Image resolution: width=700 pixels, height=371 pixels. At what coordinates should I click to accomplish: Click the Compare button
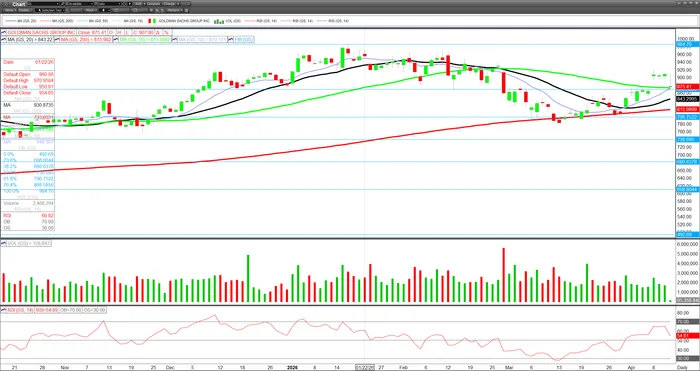pyautogui.click(x=154, y=4)
